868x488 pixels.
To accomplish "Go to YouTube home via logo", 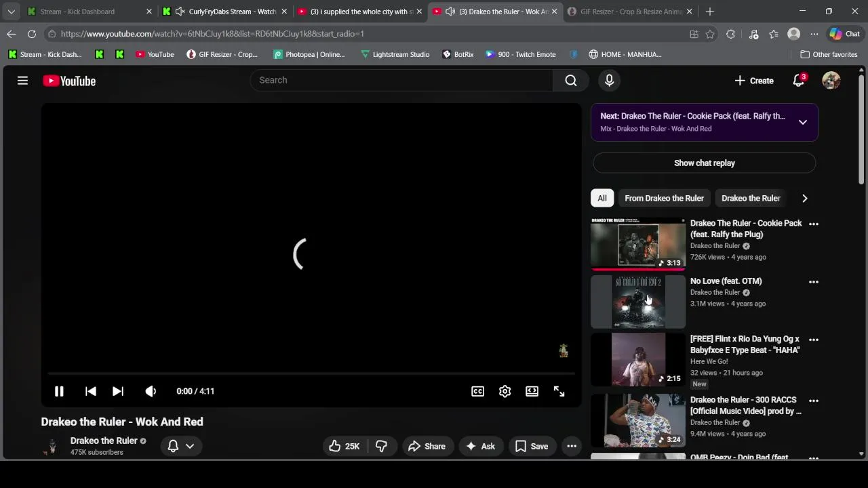I will 69,81.
